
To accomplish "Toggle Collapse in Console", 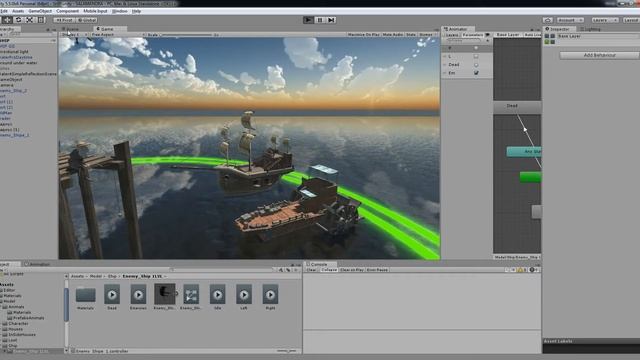I will 329,270.
